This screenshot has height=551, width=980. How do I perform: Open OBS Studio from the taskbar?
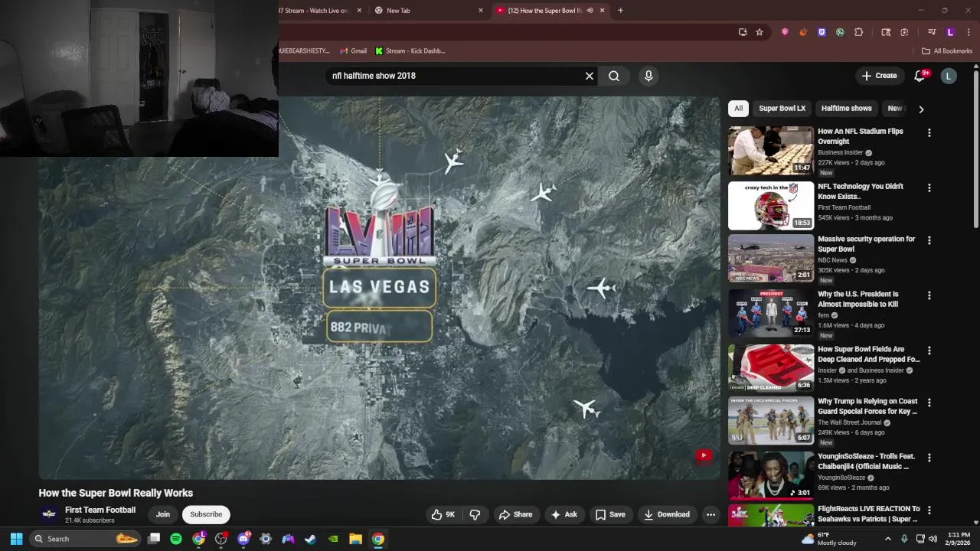[x=221, y=539]
